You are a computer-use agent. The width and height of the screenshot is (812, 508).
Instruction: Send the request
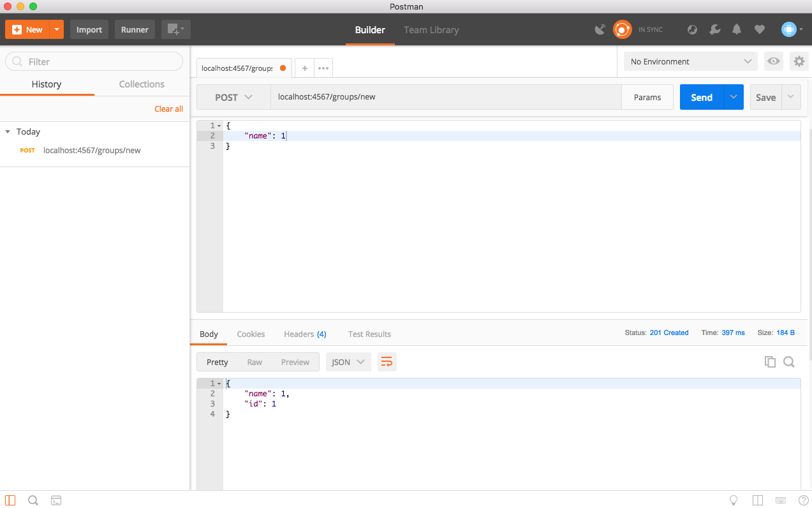click(x=702, y=97)
